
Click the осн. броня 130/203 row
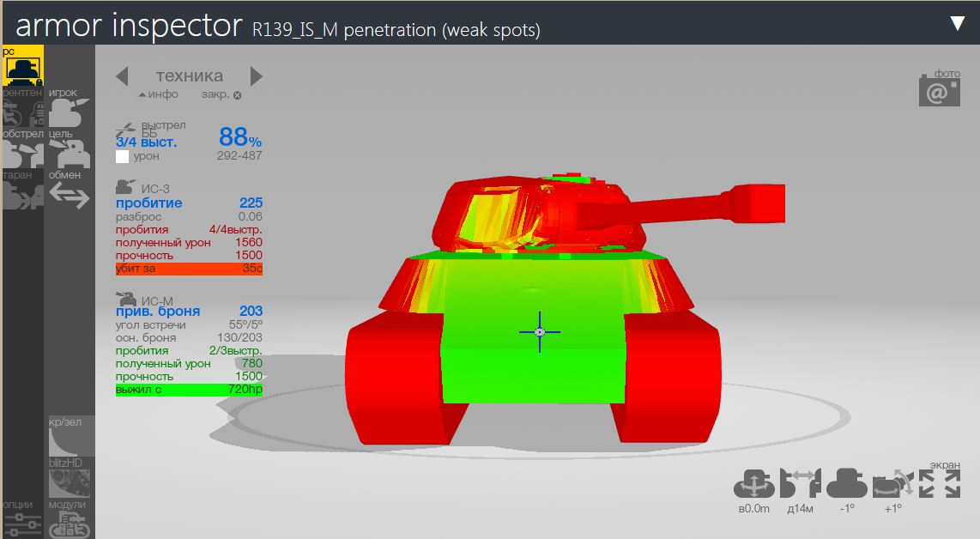189,337
